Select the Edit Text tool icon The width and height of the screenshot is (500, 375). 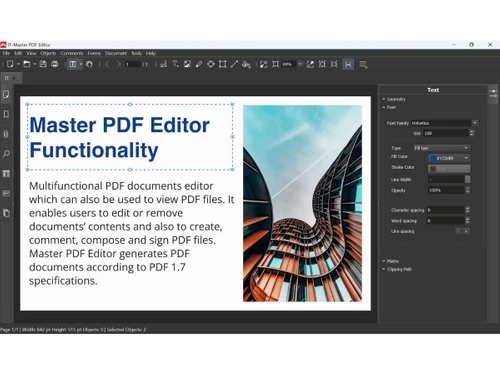tap(175, 64)
